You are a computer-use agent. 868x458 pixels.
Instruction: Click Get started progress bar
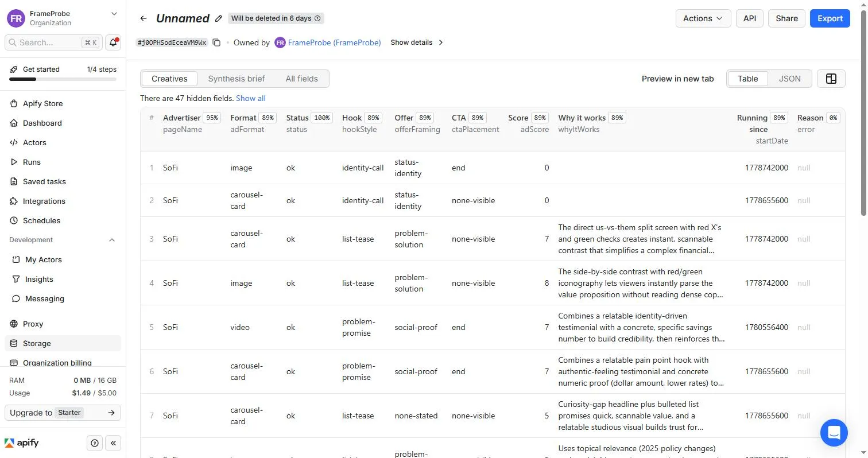coord(63,79)
